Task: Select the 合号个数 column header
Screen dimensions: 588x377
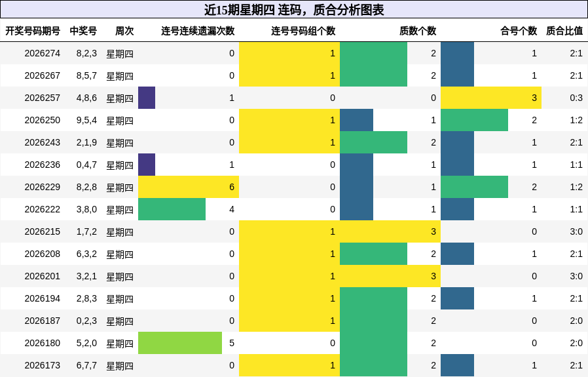Action: coord(519,31)
